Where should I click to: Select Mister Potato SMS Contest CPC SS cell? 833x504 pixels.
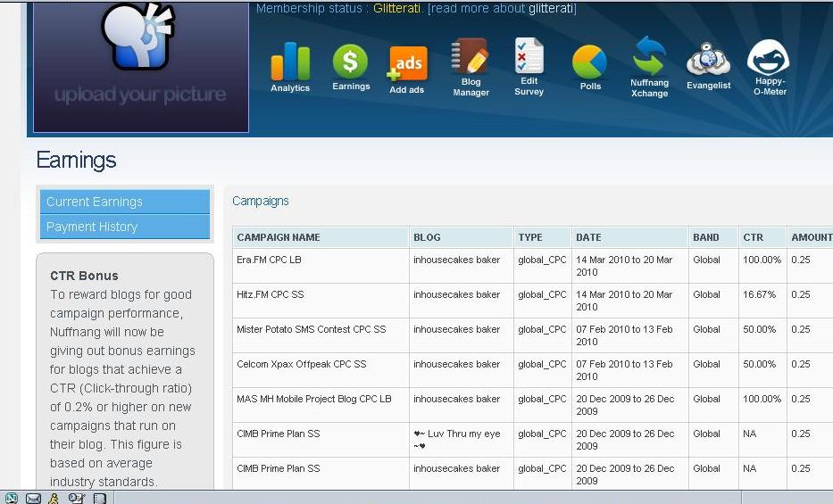pyautogui.click(x=312, y=329)
